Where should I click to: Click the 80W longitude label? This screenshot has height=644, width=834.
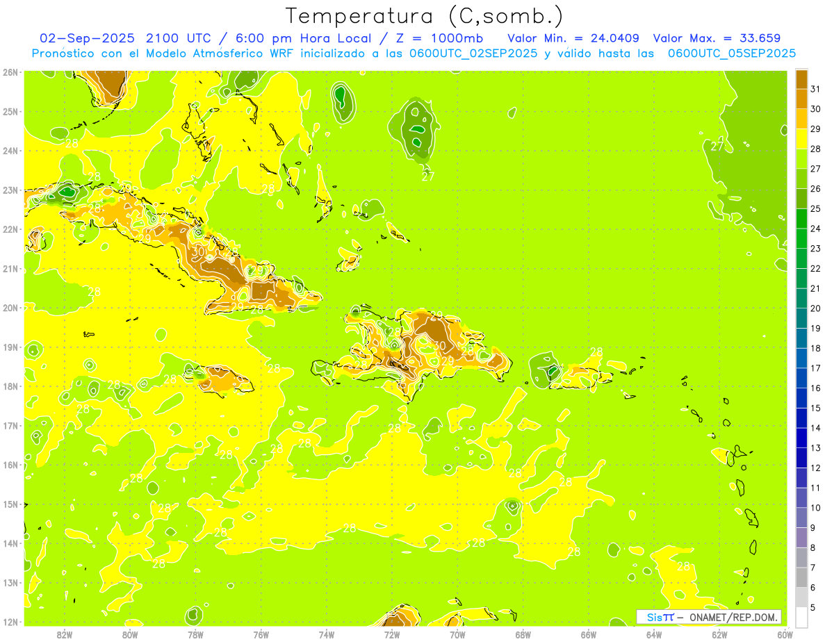pyautogui.click(x=130, y=634)
